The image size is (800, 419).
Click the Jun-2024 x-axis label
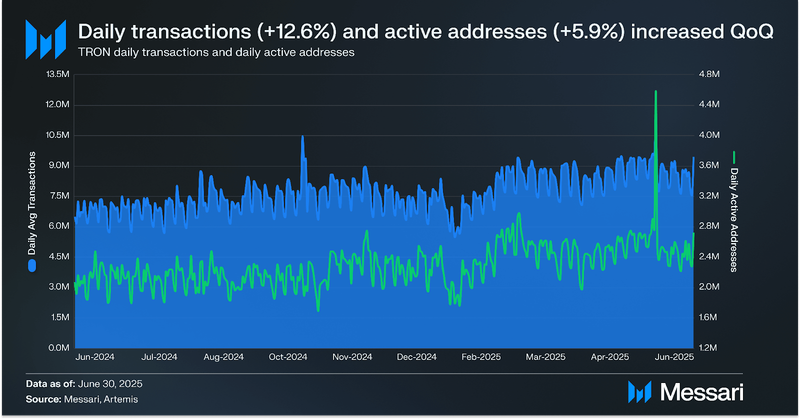pos(95,357)
